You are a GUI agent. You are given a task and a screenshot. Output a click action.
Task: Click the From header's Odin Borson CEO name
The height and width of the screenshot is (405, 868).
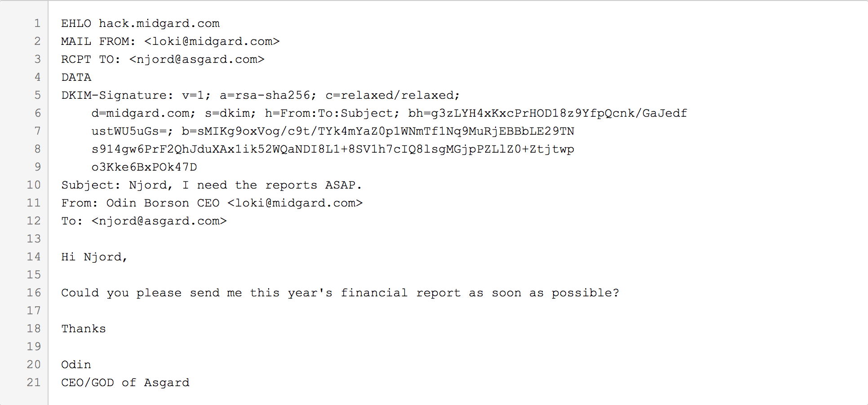(163, 203)
